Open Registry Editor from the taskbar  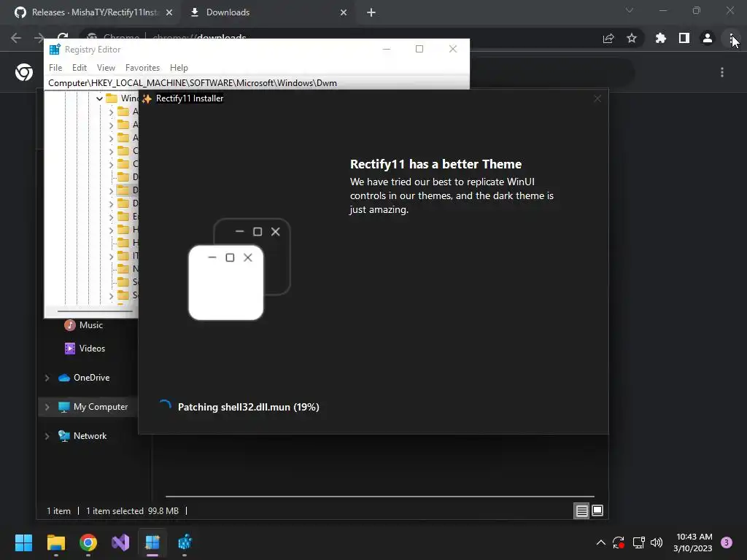185,542
